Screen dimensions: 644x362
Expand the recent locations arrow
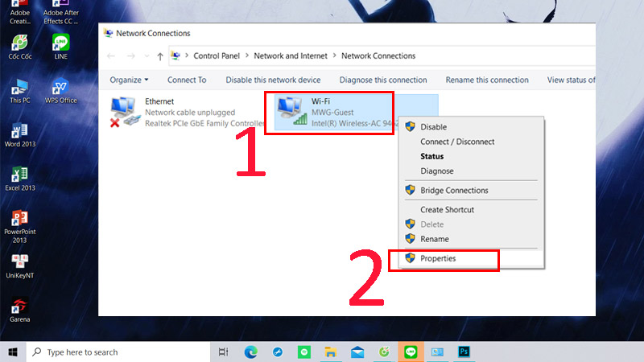147,56
